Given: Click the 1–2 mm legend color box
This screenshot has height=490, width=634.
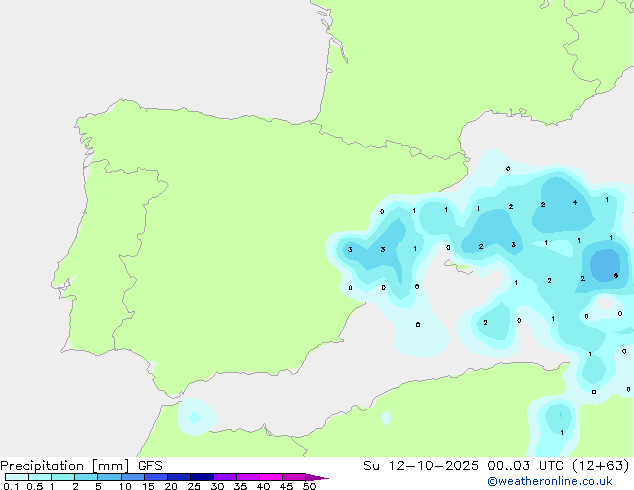Looking at the screenshot, I should (63, 477).
